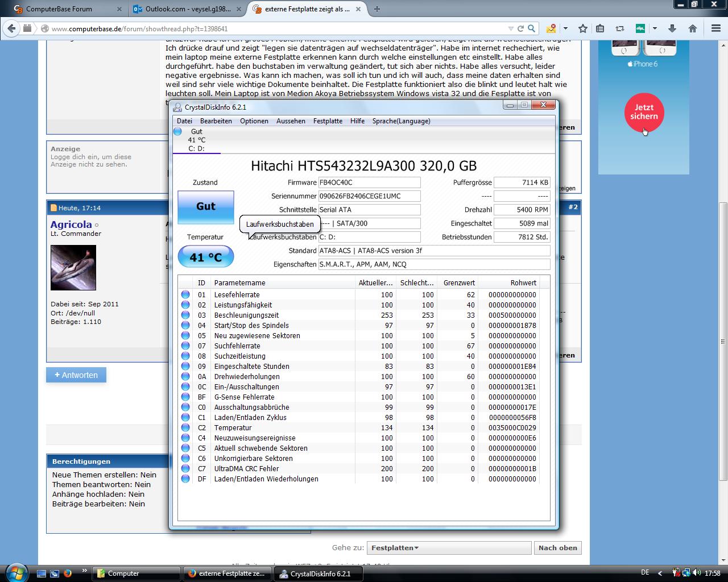Open Computer window from the taskbar
The width and height of the screenshot is (728, 582).
click(136, 573)
